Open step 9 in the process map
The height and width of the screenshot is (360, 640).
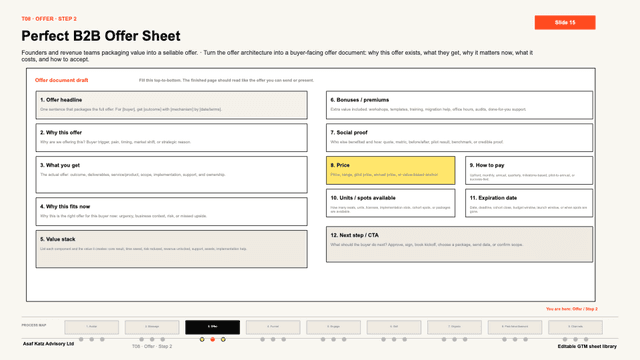(x=575, y=327)
